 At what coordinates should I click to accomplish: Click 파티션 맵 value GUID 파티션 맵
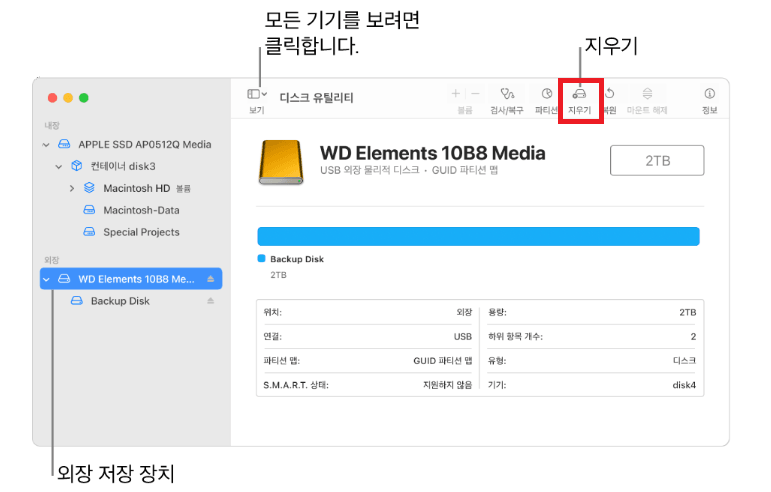click(443, 361)
